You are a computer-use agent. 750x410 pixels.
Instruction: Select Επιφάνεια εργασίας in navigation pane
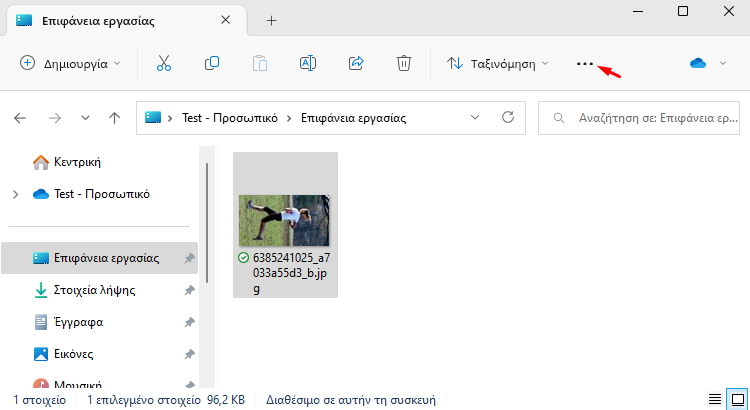tap(99, 258)
